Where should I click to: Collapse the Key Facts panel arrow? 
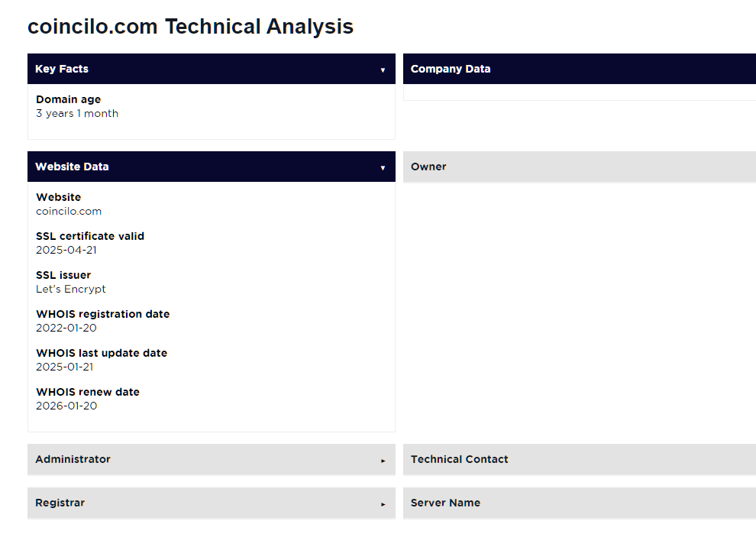click(x=383, y=70)
